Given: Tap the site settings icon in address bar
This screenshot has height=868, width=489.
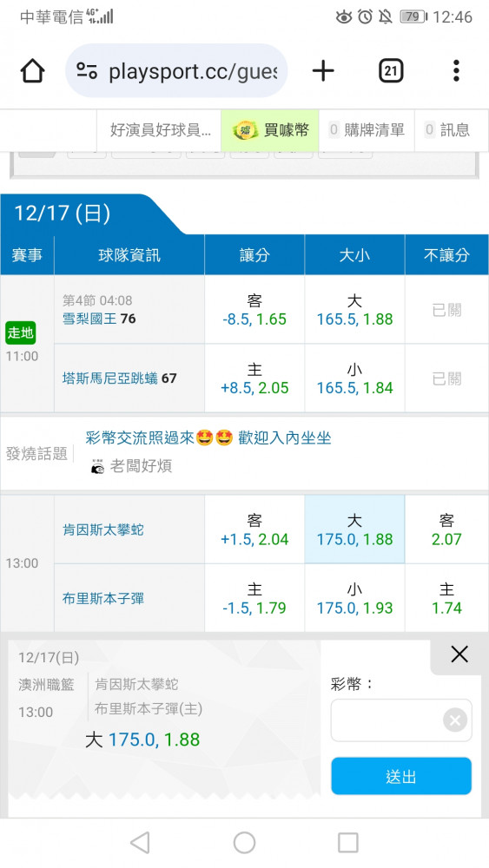Looking at the screenshot, I should [x=87, y=71].
